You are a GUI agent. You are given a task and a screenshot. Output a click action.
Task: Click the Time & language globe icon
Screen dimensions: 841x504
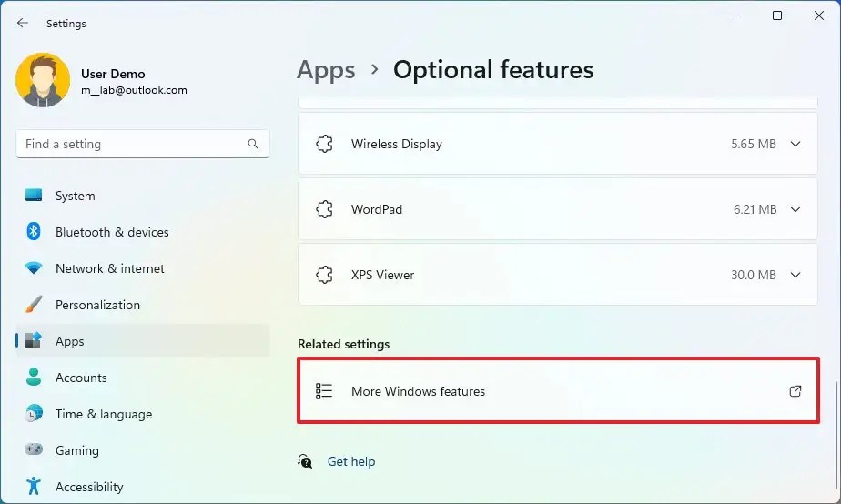pyautogui.click(x=34, y=413)
